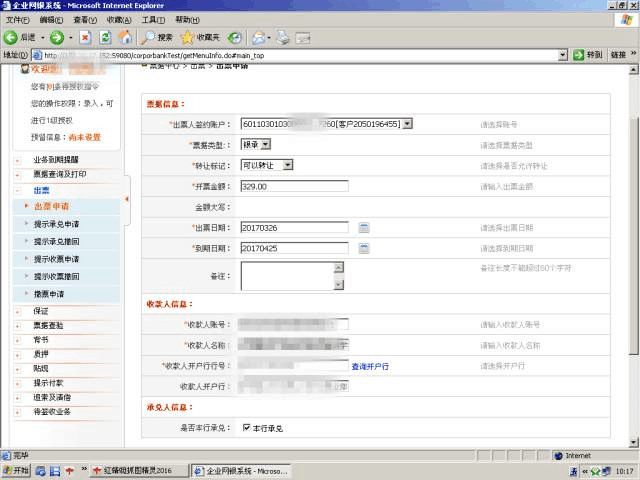Viewport: 640px width, 480px height.
Task: Switch to 红蜻蜓抓图精灵2016 taskbar window
Action: click(x=140, y=471)
